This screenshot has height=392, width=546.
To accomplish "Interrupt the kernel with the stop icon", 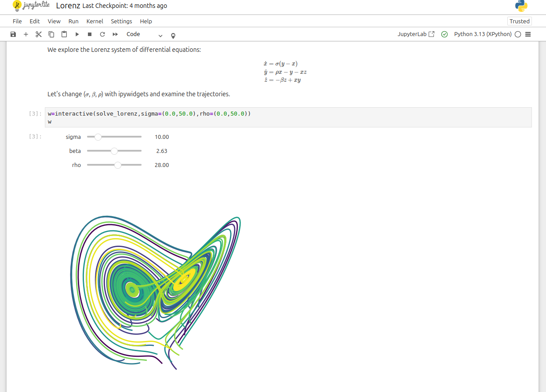I will pyautogui.click(x=90, y=34).
